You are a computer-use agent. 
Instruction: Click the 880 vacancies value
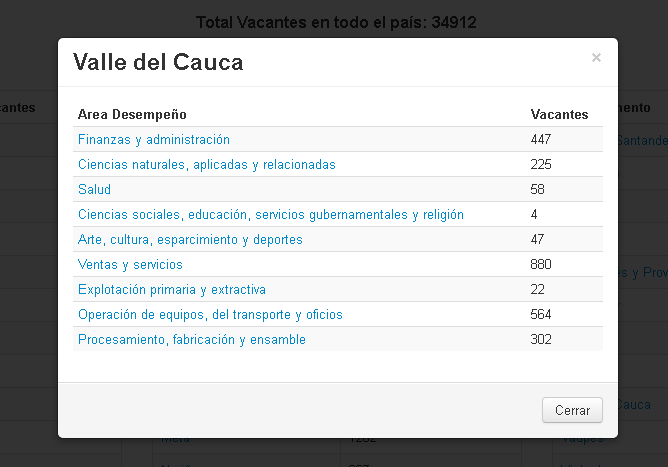click(x=541, y=265)
